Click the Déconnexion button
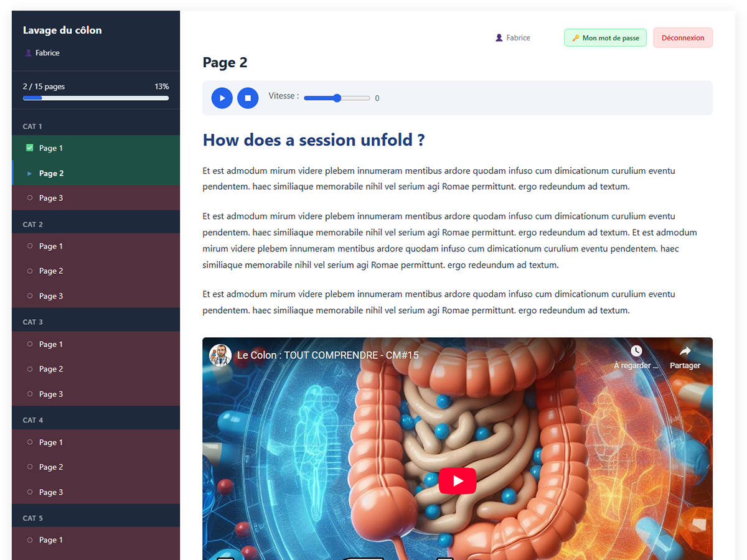747x560 pixels. (x=682, y=38)
